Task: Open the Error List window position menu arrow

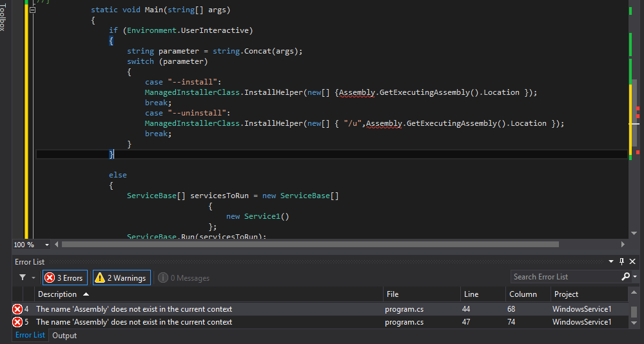Action: tap(612, 262)
